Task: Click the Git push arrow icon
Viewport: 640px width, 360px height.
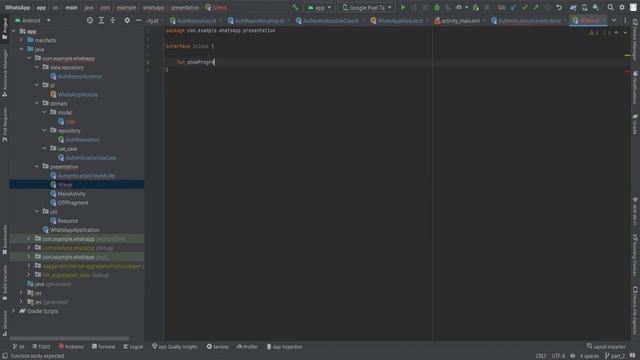Action: tap(536, 7)
